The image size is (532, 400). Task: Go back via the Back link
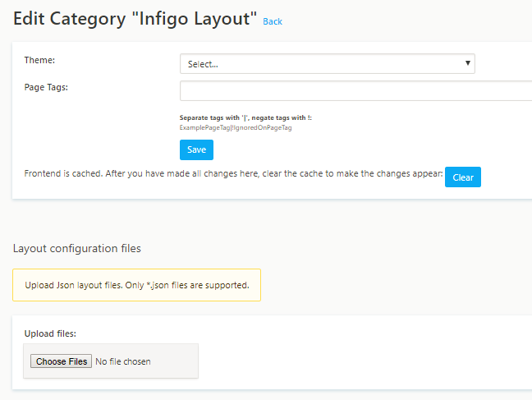(273, 21)
